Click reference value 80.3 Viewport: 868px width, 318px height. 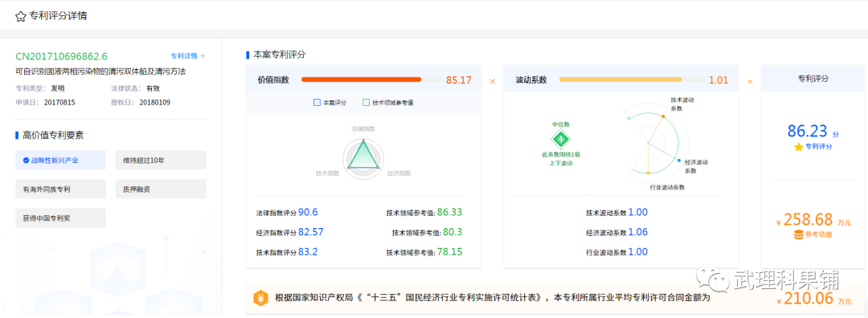click(452, 232)
